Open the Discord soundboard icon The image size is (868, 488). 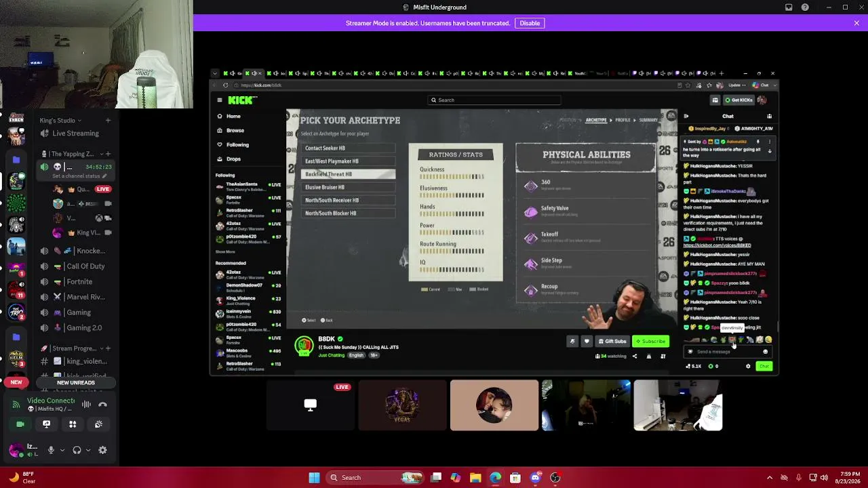(x=98, y=424)
